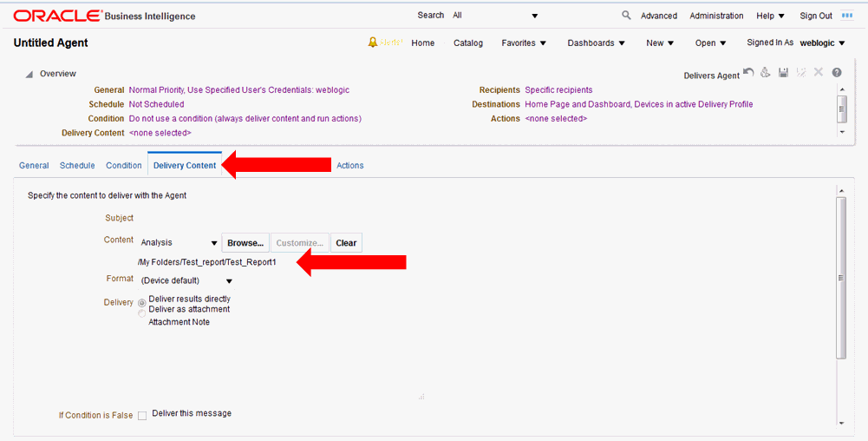Check the Deliver this message checkbox
This screenshot has width=868, height=441.
[142, 416]
